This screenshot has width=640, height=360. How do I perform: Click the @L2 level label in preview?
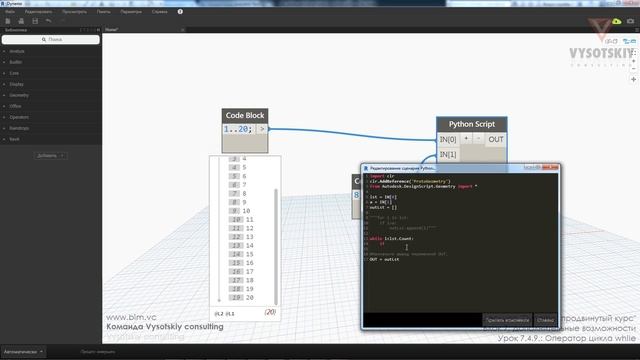point(219,313)
